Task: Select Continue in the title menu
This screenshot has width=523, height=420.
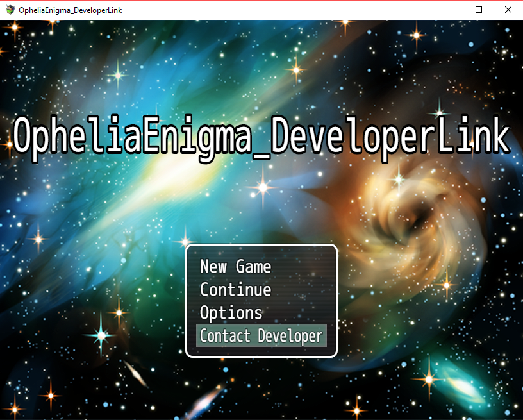Action: click(x=261, y=290)
